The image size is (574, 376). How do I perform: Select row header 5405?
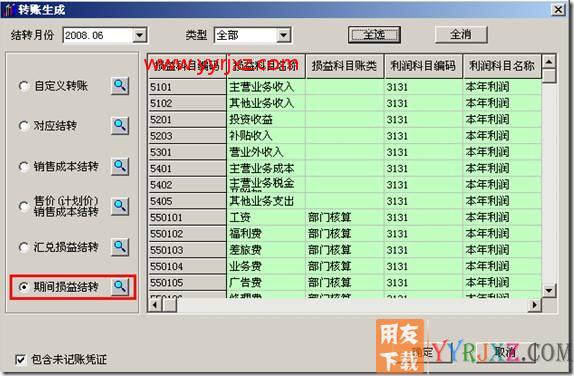click(x=187, y=201)
